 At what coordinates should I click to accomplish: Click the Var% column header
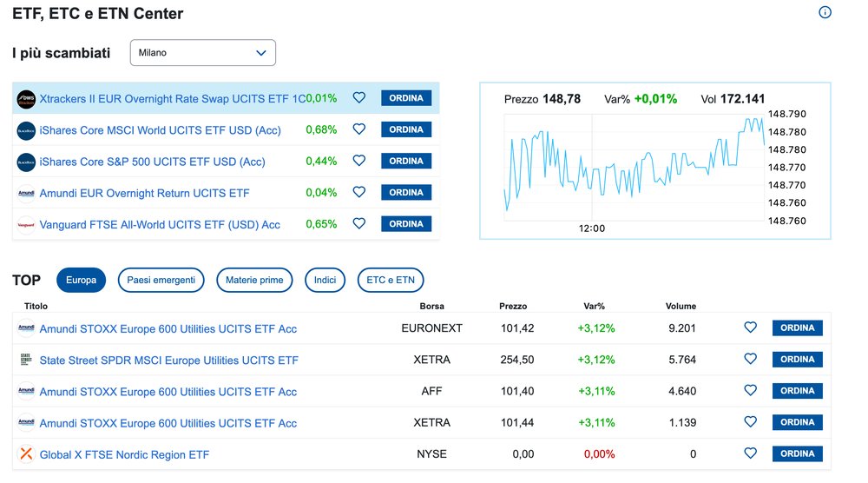point(594,307)
